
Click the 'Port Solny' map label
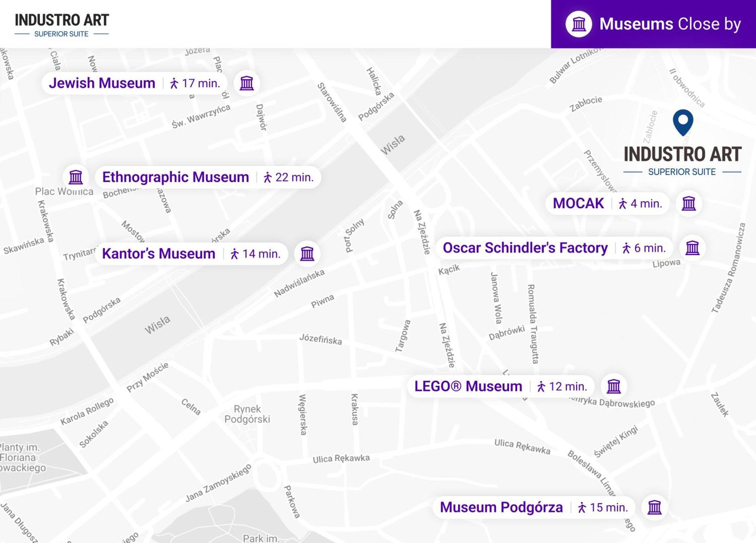(x=354, y=235)
